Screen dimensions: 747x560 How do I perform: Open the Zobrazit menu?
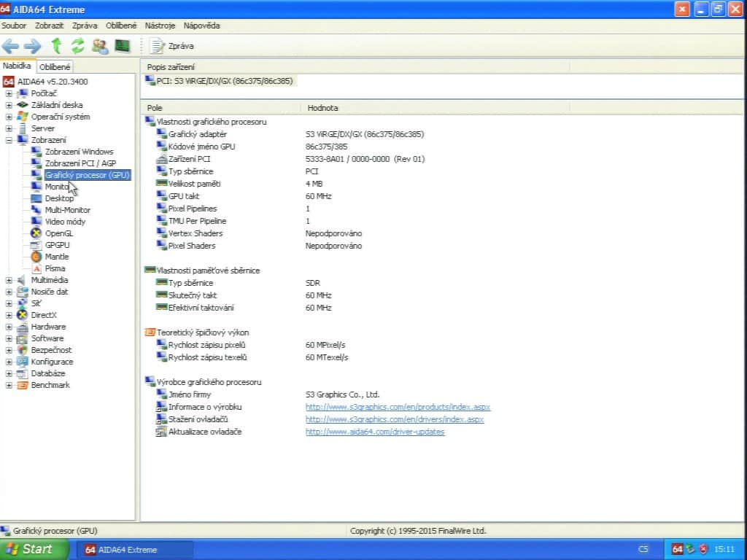tap(49, 26)
